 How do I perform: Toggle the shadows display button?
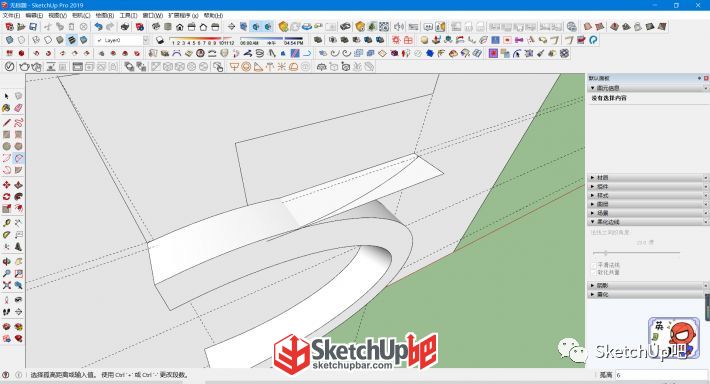tap(159, 40)
